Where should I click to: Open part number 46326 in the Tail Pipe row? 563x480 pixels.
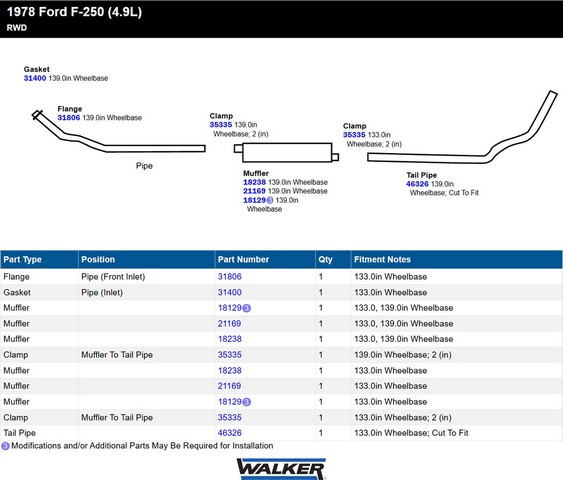(x=229, y=433)
